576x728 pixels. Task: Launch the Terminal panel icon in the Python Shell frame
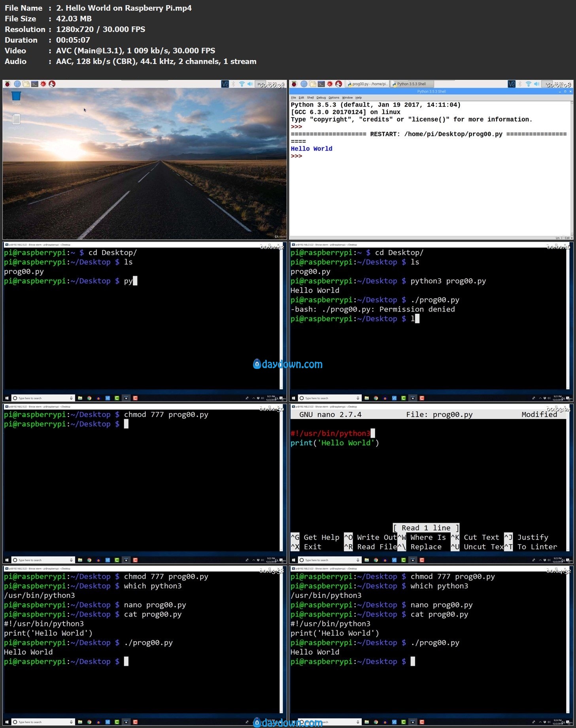click(321, 84)
